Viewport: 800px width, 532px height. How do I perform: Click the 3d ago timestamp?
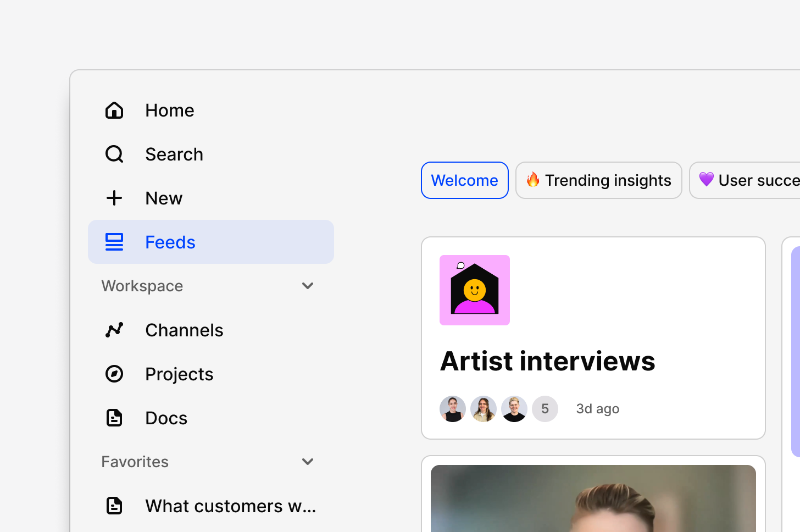(598, 409)
